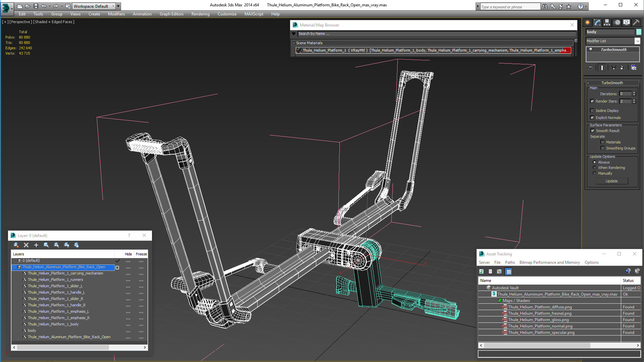Switch Asset Tracking to table view icon
The height and width of the screenshot is (362, 644).
[x=509, y=271]
